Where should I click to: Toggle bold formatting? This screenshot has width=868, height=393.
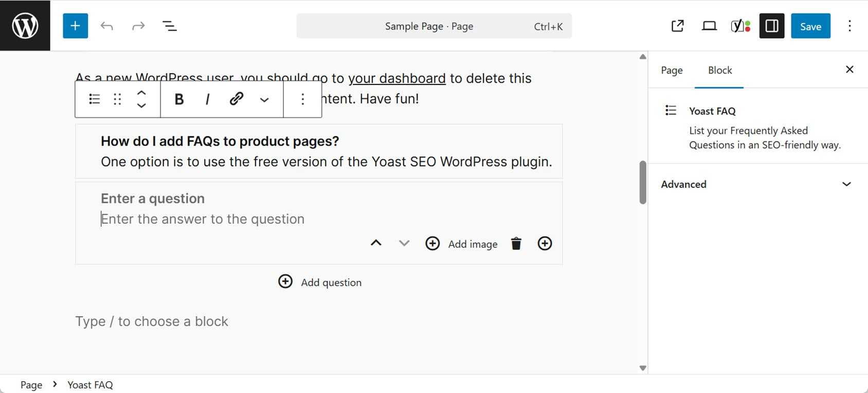tap(179, 99)
